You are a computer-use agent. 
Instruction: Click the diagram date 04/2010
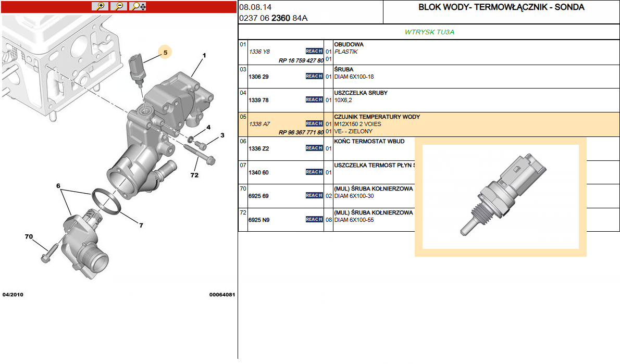(13, 294)
